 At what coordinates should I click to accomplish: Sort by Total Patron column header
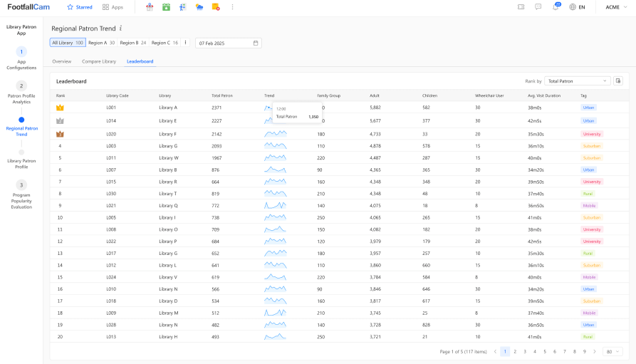(222, 95)
